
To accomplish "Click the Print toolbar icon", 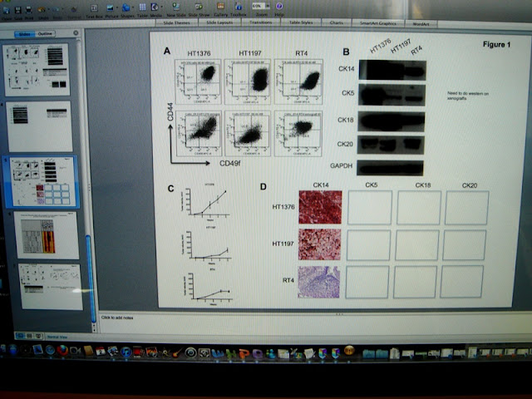I will point(29,10).
